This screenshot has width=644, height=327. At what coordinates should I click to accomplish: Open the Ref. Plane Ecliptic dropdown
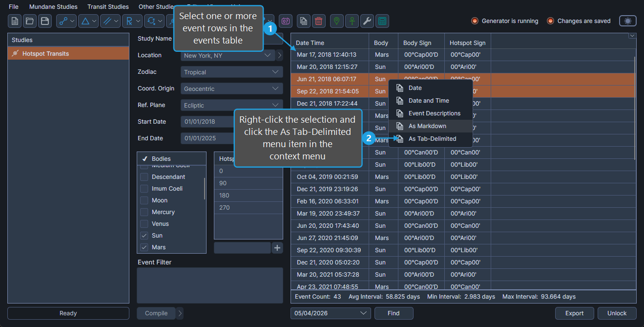coord(232,105)
